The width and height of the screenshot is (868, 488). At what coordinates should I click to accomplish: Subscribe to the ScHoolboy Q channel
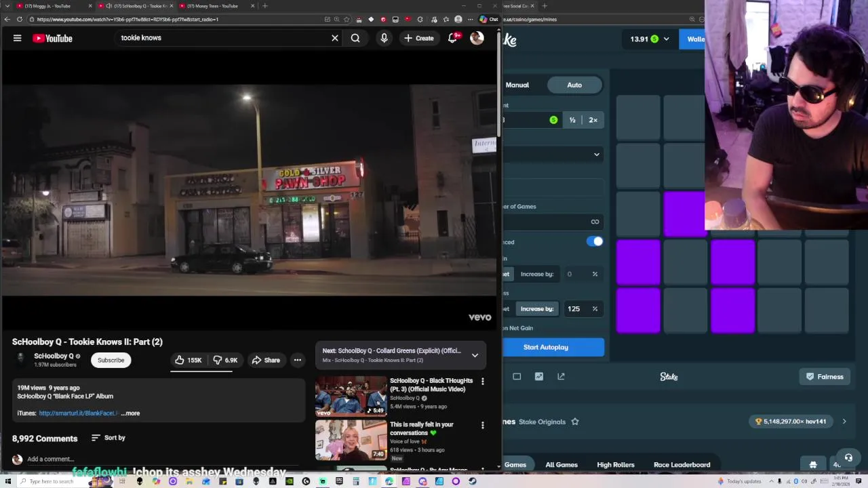tap(111, 360)
